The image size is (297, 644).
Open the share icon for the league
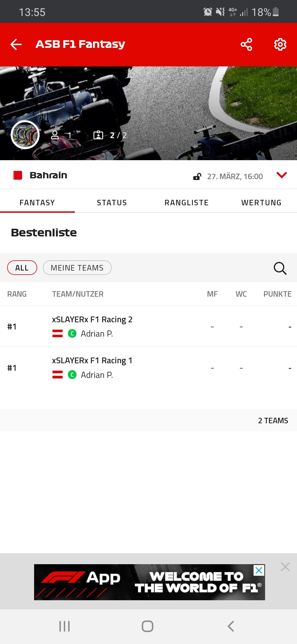point(246,44)
